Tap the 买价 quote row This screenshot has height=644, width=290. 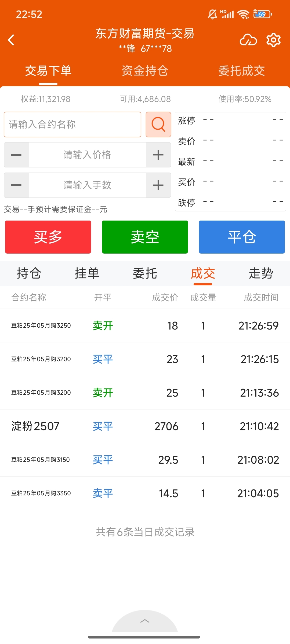click(x=230, y=182)
